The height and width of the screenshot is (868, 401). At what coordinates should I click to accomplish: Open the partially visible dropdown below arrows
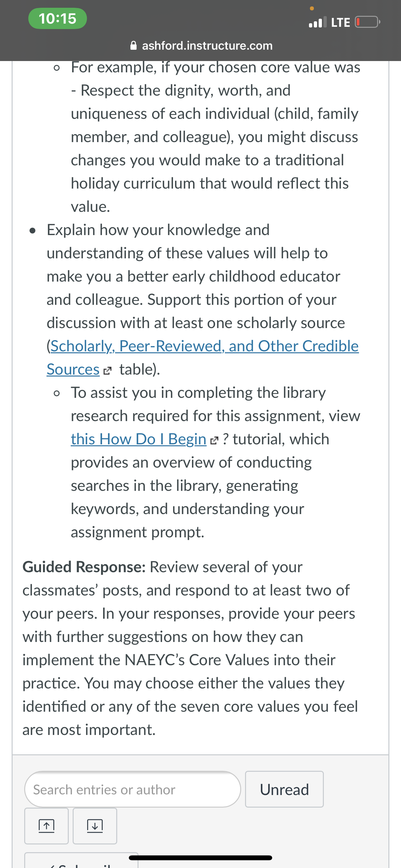81,860
